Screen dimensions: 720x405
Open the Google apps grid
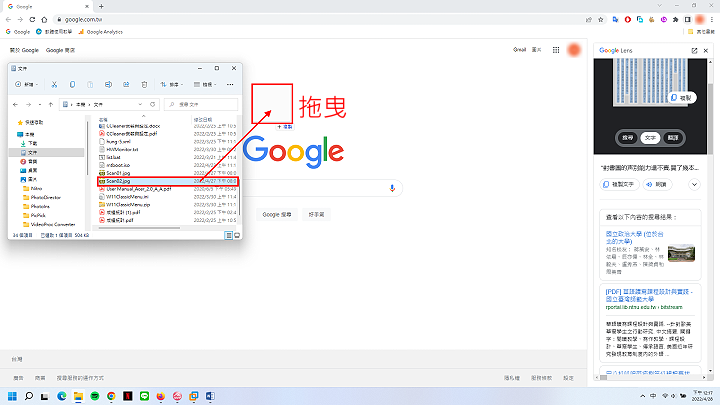click(x=556, y=50)
